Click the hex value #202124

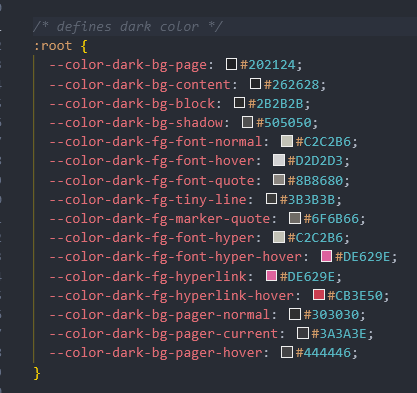pyautogui.click(x=268, y=65)
